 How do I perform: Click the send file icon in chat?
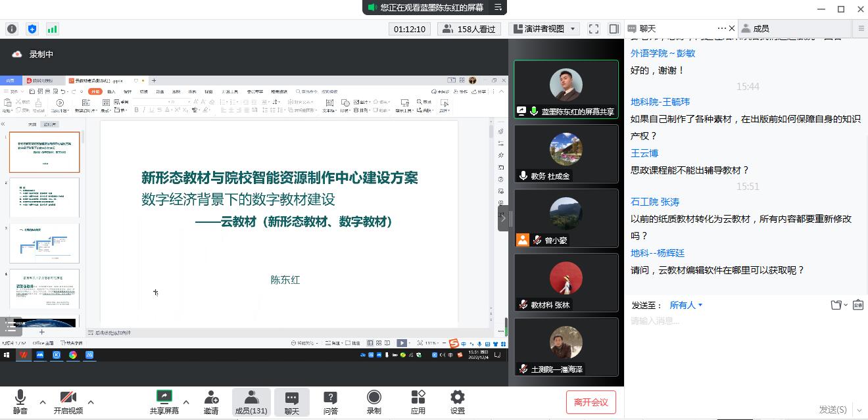pyautogui.click(x=836, y=305)
